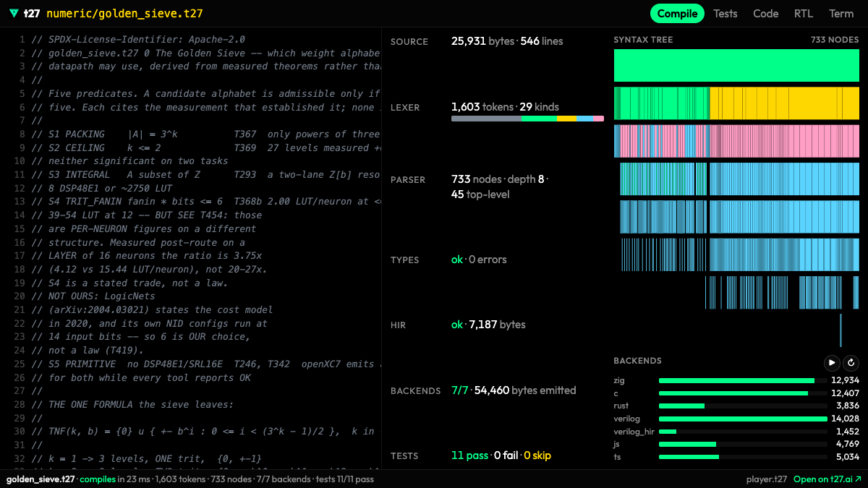Click code line 13 S4 TRIT_FANIN comment

(206, 202)
